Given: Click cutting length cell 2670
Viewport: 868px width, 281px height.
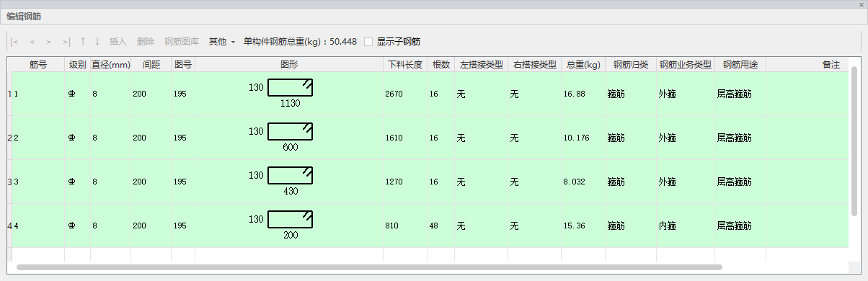Looking at the screenshot, I should (405, 94).
